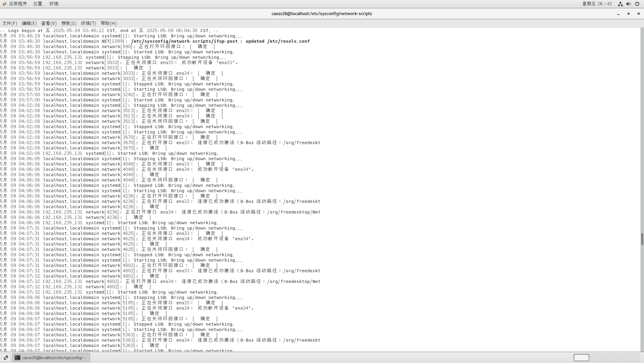Expand the 位置 places menu
The height and width of the screenshot is (363, 644).
38,4
